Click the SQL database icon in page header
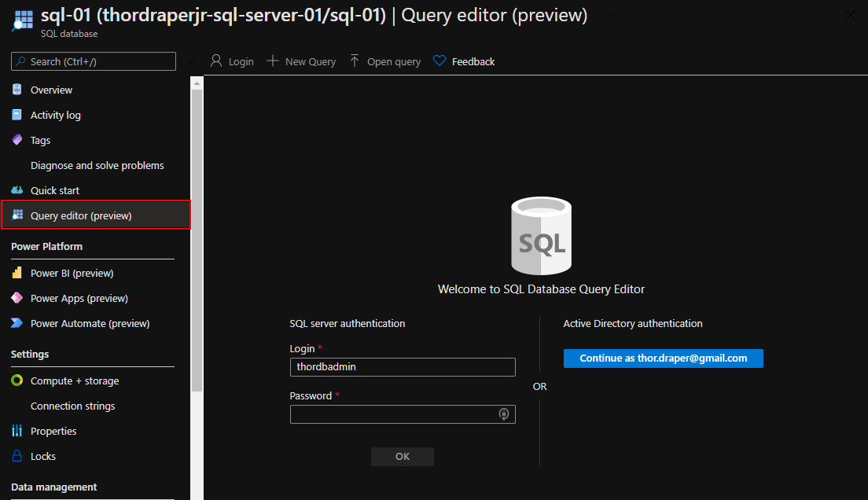Image resolution: width=868 pixels, height=500 pixels. tap(23, 20)
